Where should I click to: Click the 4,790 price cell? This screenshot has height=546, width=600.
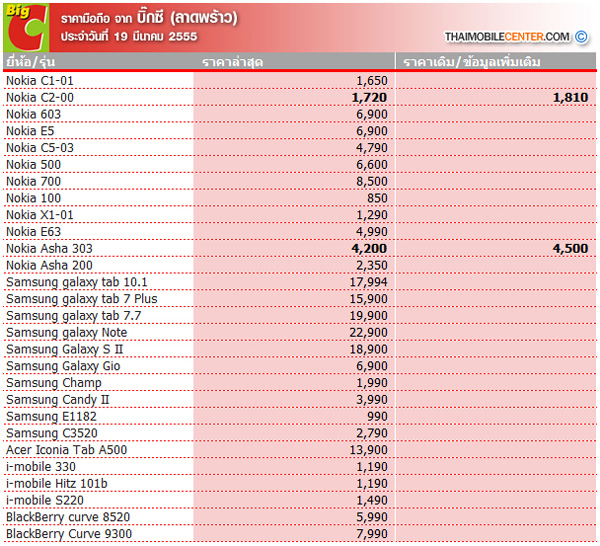click(372, 148)
